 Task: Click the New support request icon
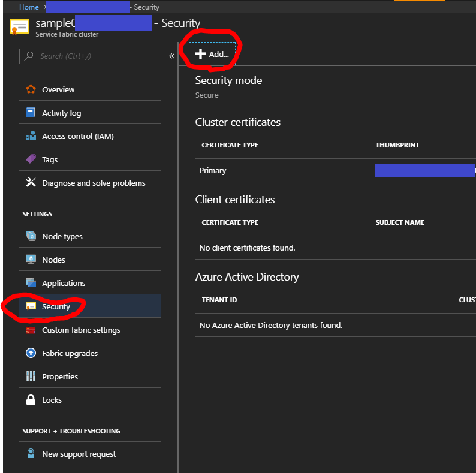(31, 454)
